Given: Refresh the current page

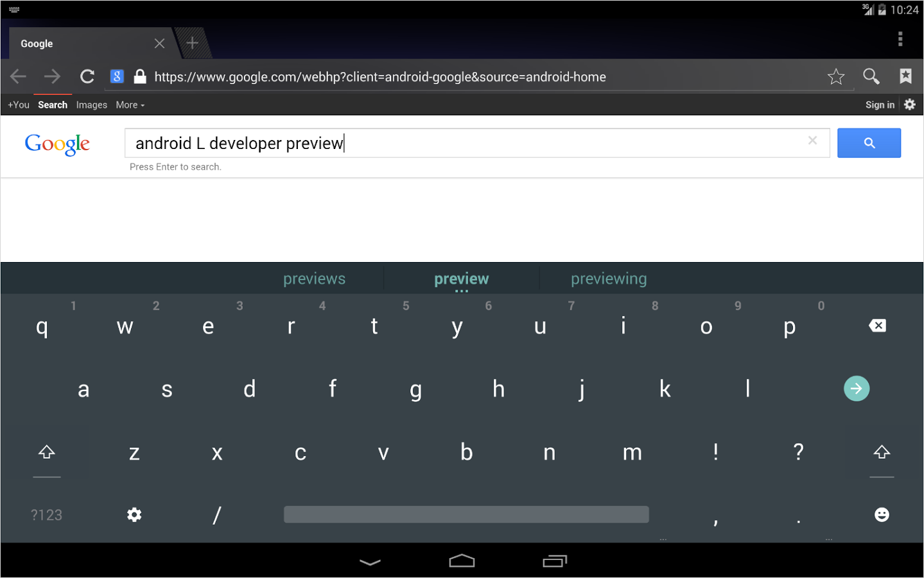Looking at the screenshot, I should (87, 76).
